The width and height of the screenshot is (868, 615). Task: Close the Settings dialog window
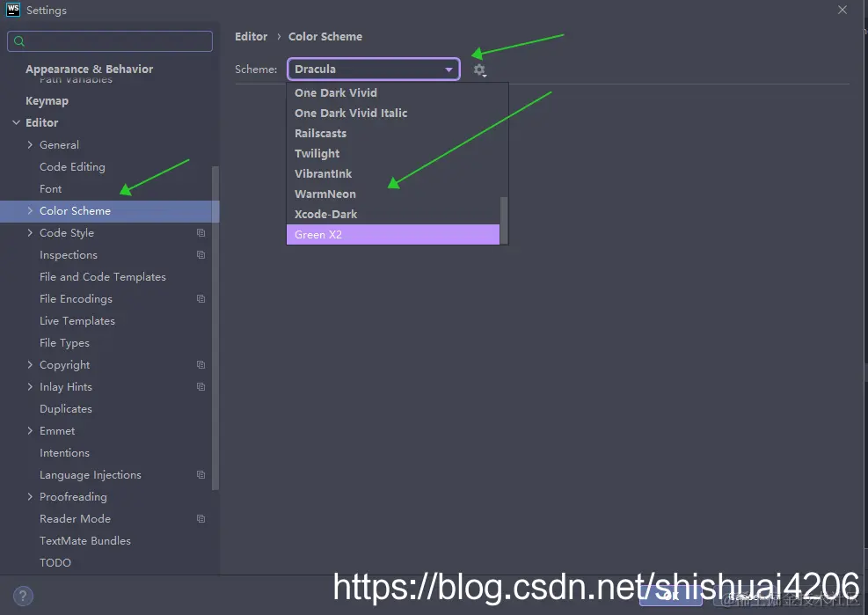coord(842,10)
